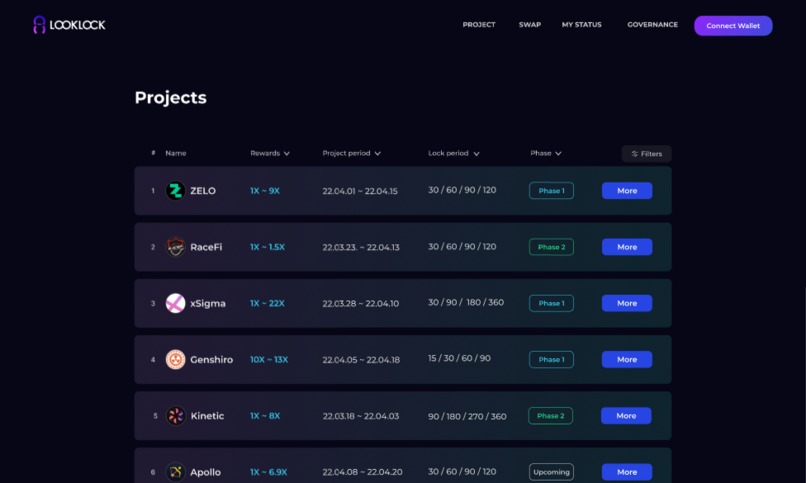Open the Filters button
Image resolution: width=806 pixels, height=483 pixels.
click(x=646, y=154)
